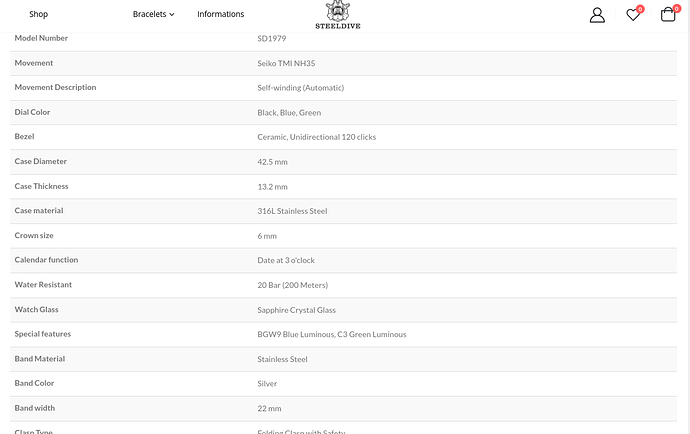Open the user account icon
This screenshot has height=434, width=690.
(x=597, y=15)
